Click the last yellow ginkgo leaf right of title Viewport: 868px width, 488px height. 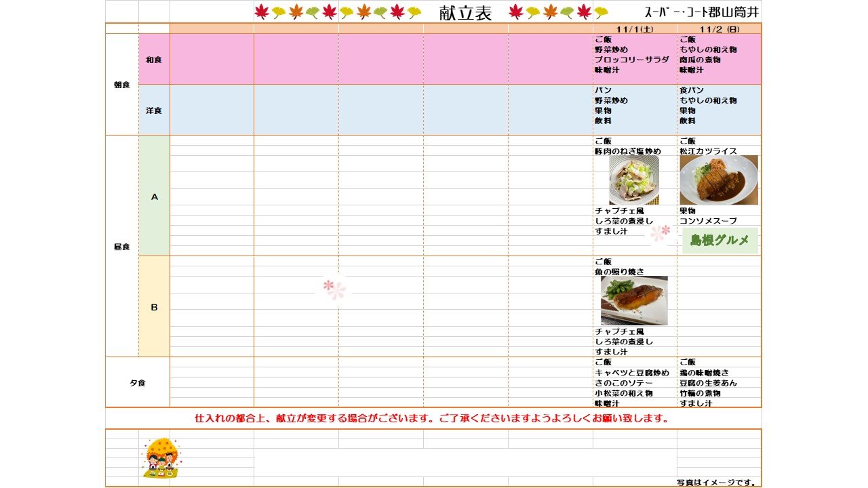(x=601, y=12)
